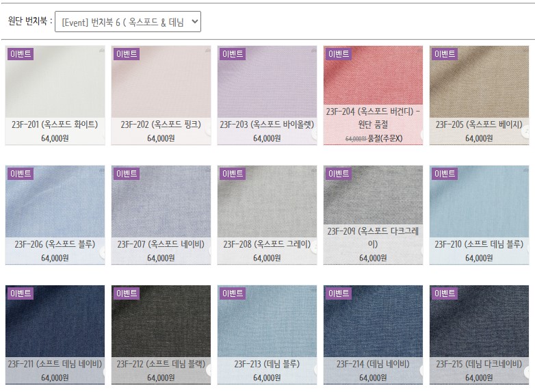This screenshot has height=392, width=535.
Task: Choose the 23F-214 데님 네이비 fabric
Action: pos(373,335)
